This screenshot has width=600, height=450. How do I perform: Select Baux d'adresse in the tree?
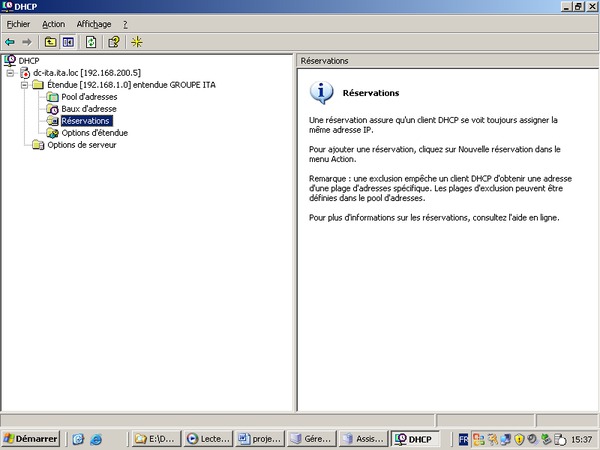[88, 109]
